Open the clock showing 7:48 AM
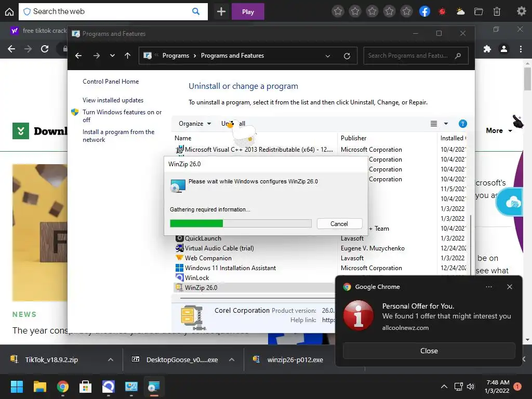532x399 pixels. [498, 387]
